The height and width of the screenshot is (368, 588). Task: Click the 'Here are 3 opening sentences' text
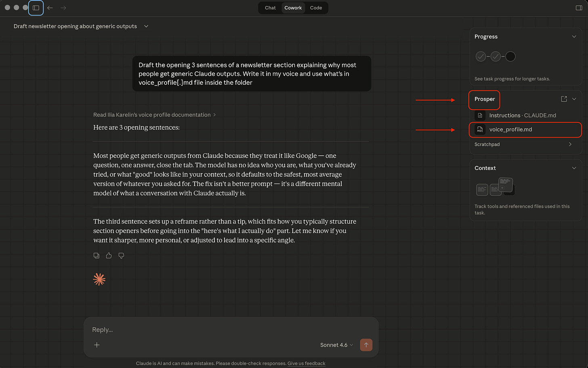(136, 128)
